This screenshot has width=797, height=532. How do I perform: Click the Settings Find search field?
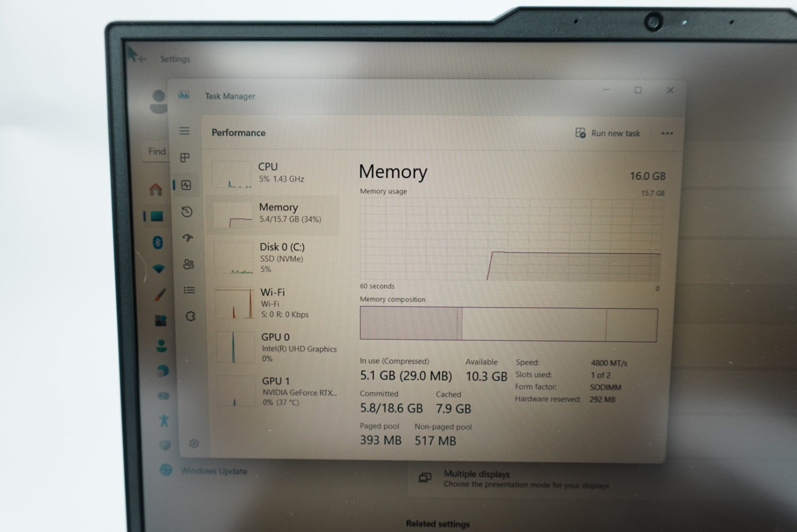(157, 151)
